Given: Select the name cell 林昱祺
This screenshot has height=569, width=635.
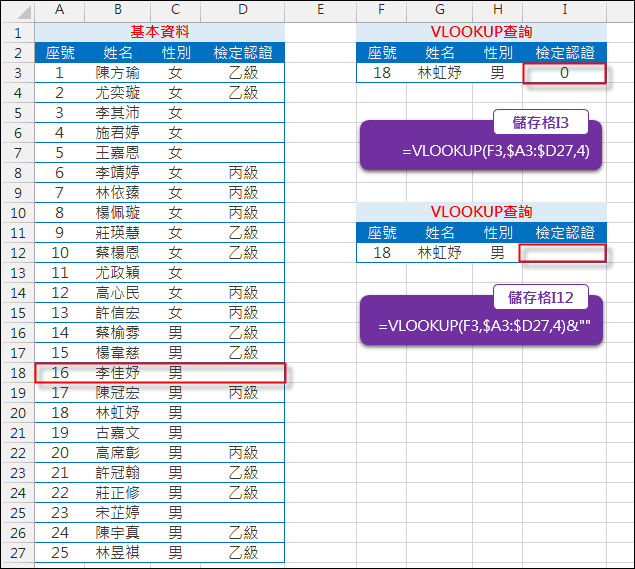Looking at the screenshot, I should (117, 553).
